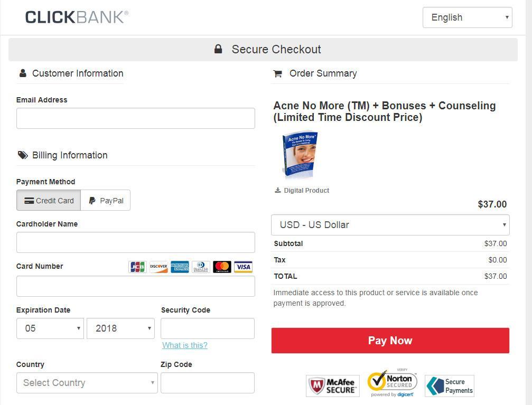This screenshot has height=405, width=532.
Task: Click the Discover card icon
Action: 158,267
